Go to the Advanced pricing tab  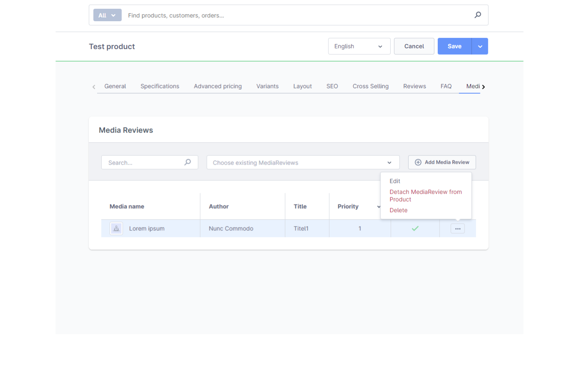pos(218,86)
